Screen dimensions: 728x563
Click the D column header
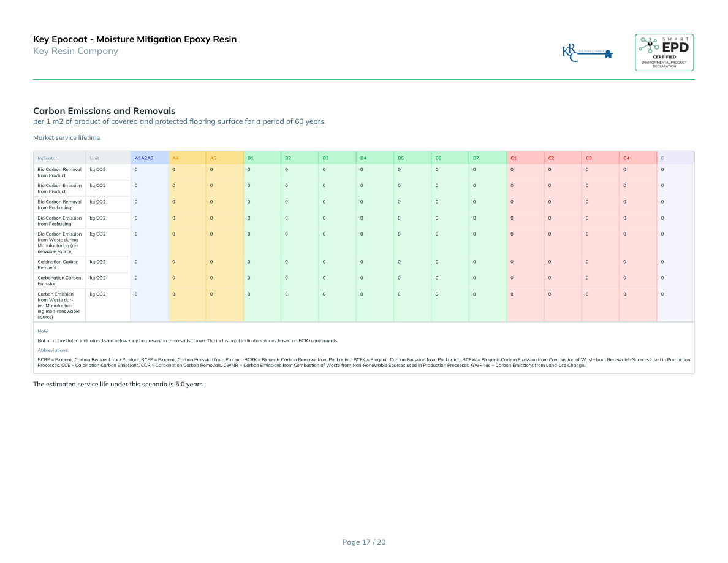point(662,158)
